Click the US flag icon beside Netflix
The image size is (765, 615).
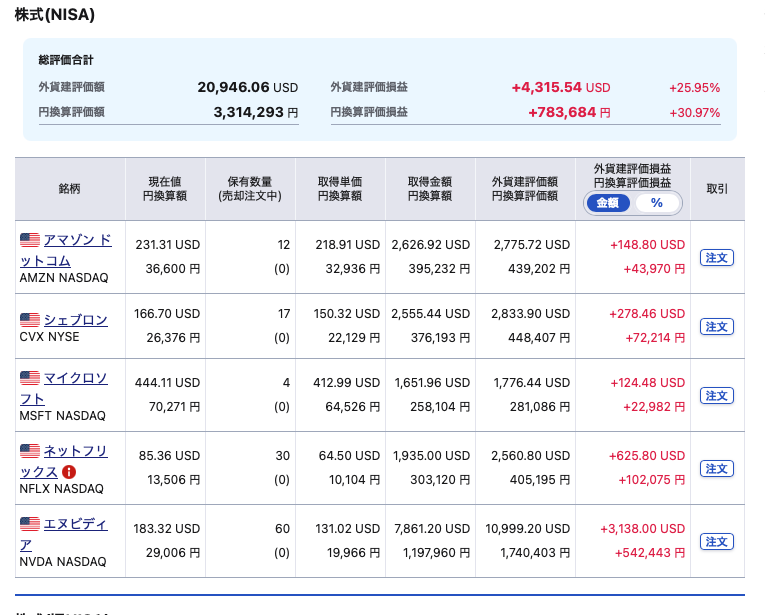(x=30, y=451)
